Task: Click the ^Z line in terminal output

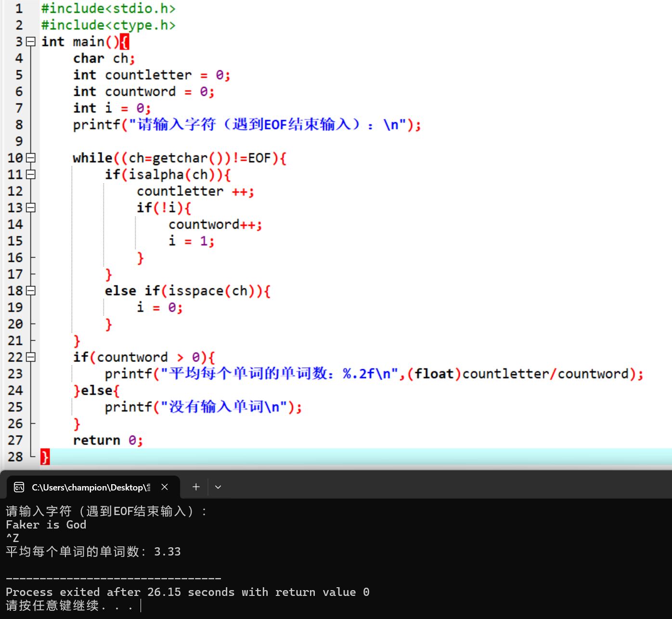Action: pyautogui.click(x=13, y=538)
